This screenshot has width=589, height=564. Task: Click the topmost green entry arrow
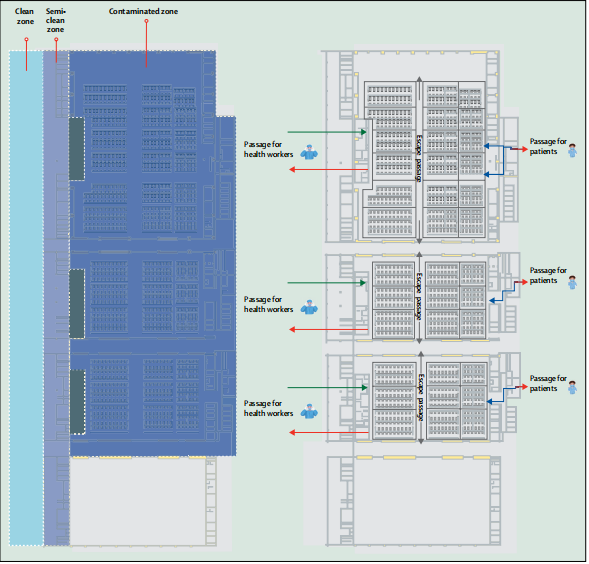click(327, 132)
